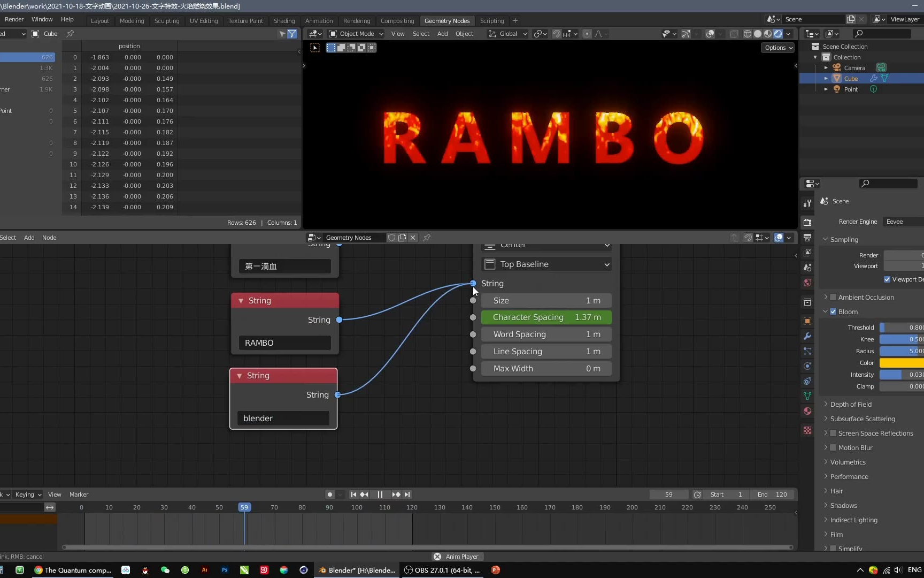
Task: Pause the animation playback
Action: pyautogui.click(x=380, y=495)
